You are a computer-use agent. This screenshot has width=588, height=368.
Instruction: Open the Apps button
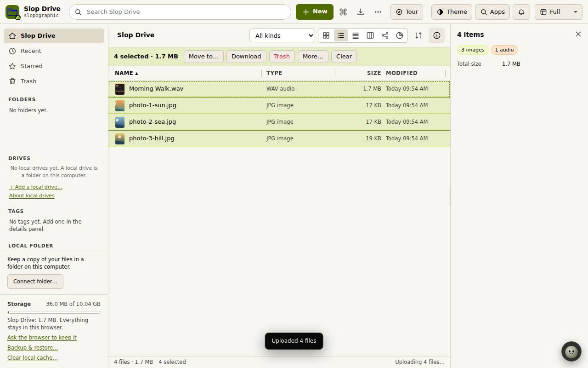(492, 12)
